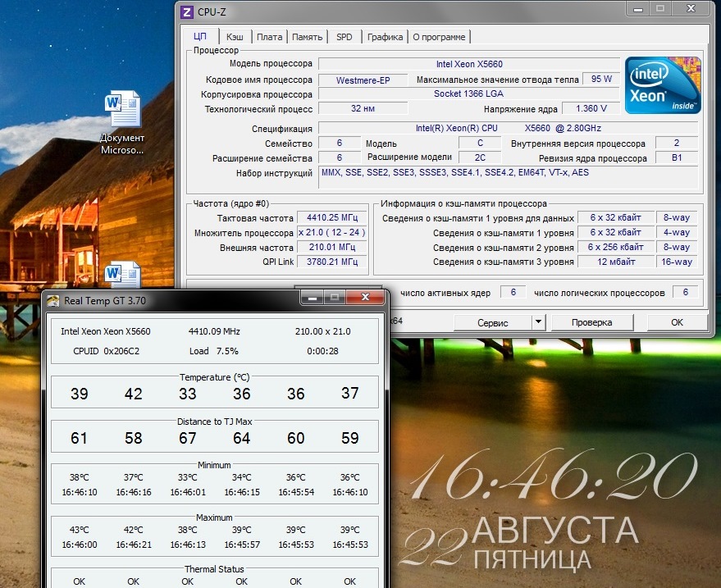
Task: Switch to the ЦП tab
Action: [x=199, y=37]
